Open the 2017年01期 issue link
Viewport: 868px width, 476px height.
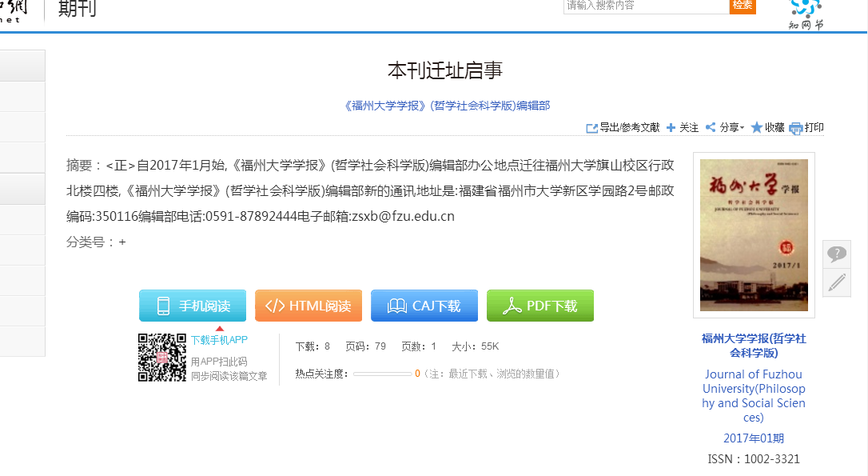point(754,438)
